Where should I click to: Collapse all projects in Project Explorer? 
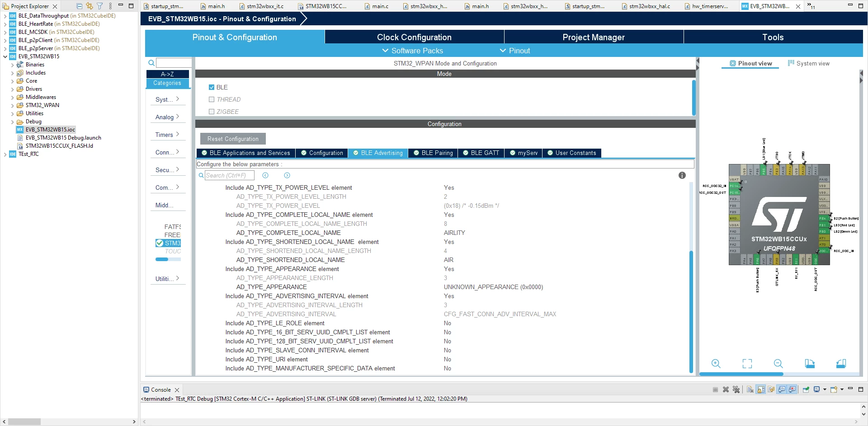80,6
